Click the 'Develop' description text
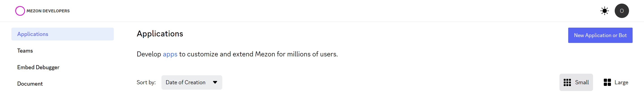This screenshot has width=644, height=102. click(x=149, y=54)
